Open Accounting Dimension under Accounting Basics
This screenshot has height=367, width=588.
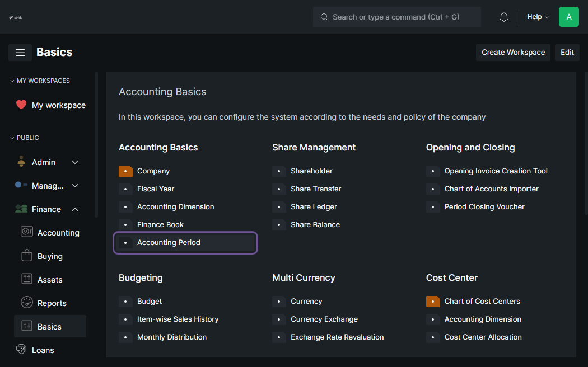coord(175,207)
